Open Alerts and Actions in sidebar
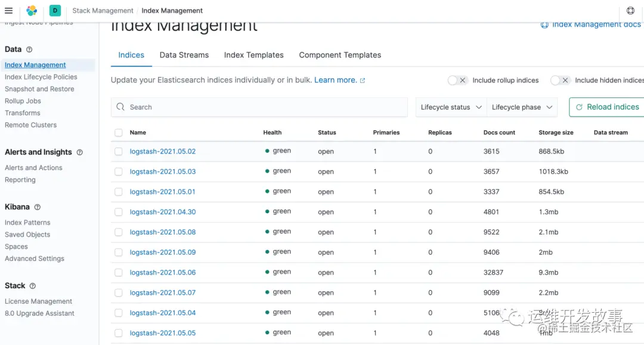The width and height of the screenshot is (644, 345). pyautogui.click(x=33, y=168)
